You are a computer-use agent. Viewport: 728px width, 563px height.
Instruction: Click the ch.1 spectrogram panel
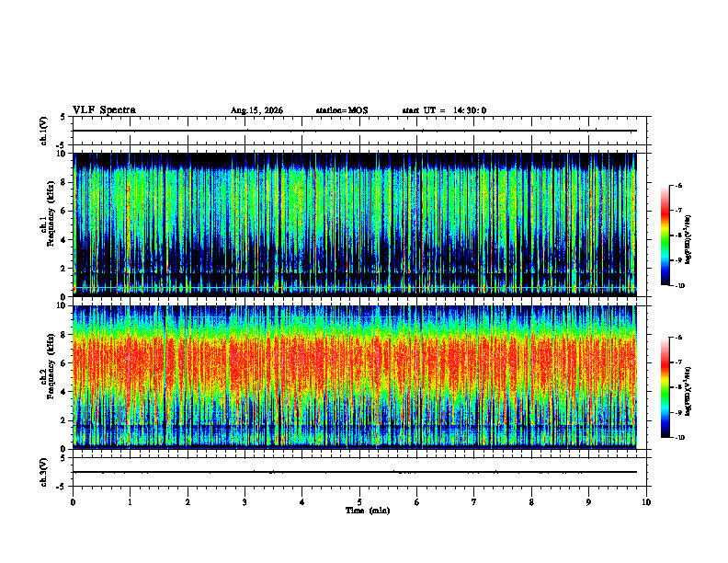[x=355, y=224]
